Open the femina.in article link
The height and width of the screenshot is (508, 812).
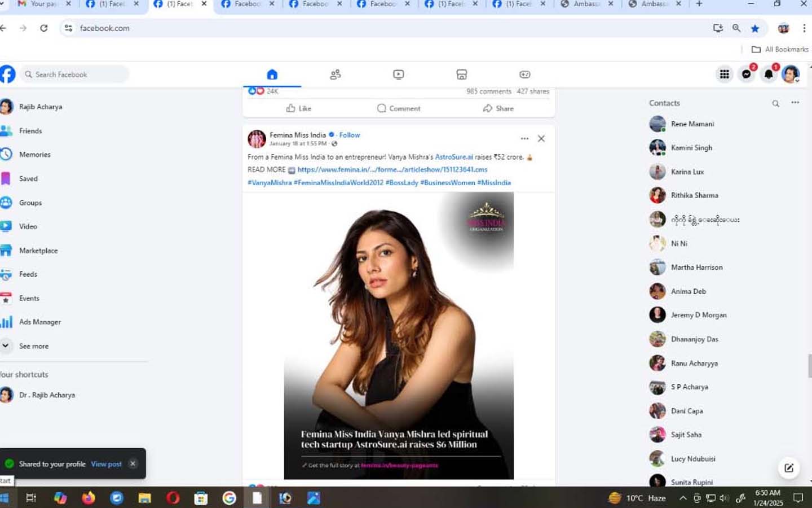392,169
